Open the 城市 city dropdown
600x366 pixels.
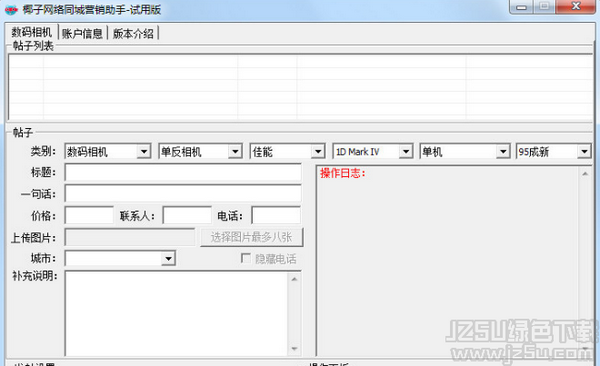click(x=168, y=258)
